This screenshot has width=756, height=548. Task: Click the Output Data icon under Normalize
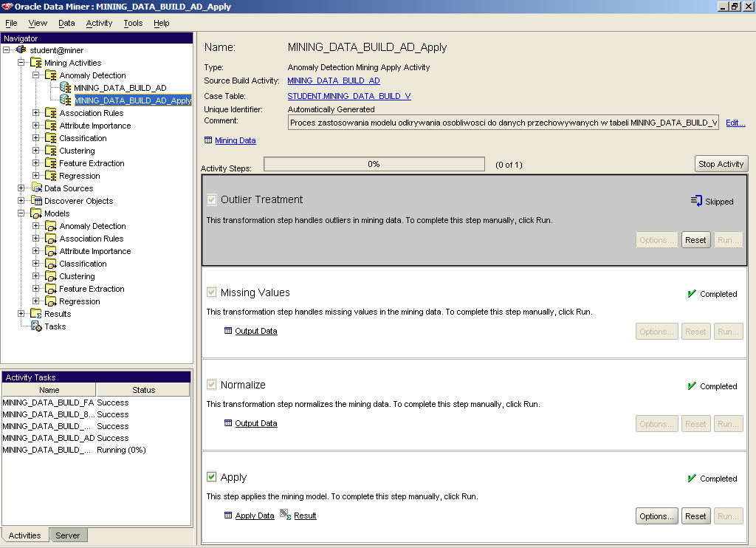[x=228, y=423]
